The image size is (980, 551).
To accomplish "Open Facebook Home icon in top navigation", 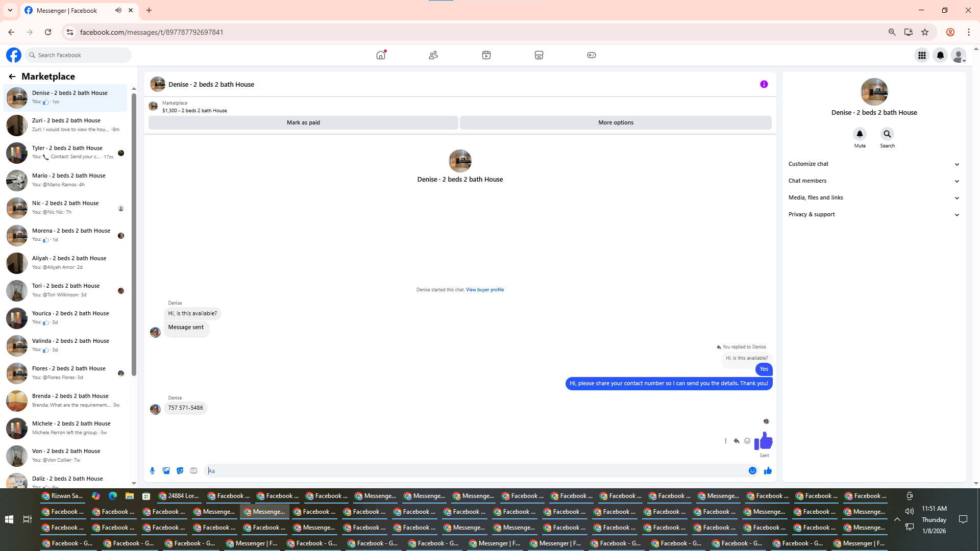I will tap(381, 55).
